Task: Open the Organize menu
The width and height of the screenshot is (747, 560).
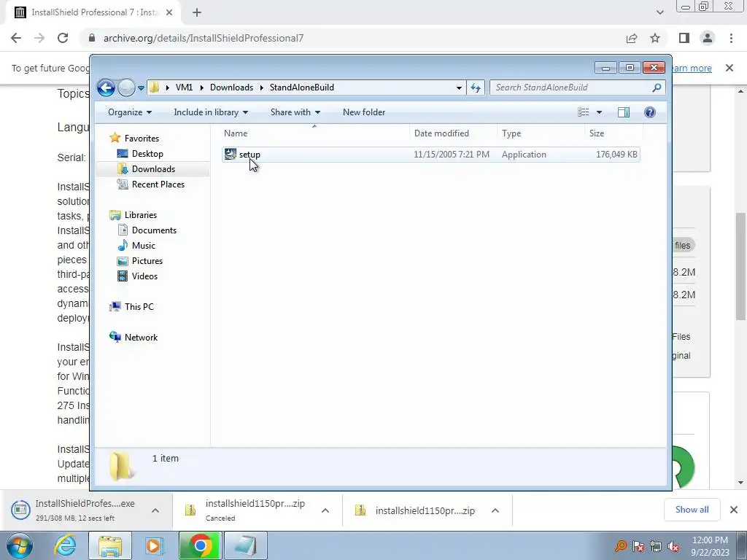Action: click(x=130, y=112)
